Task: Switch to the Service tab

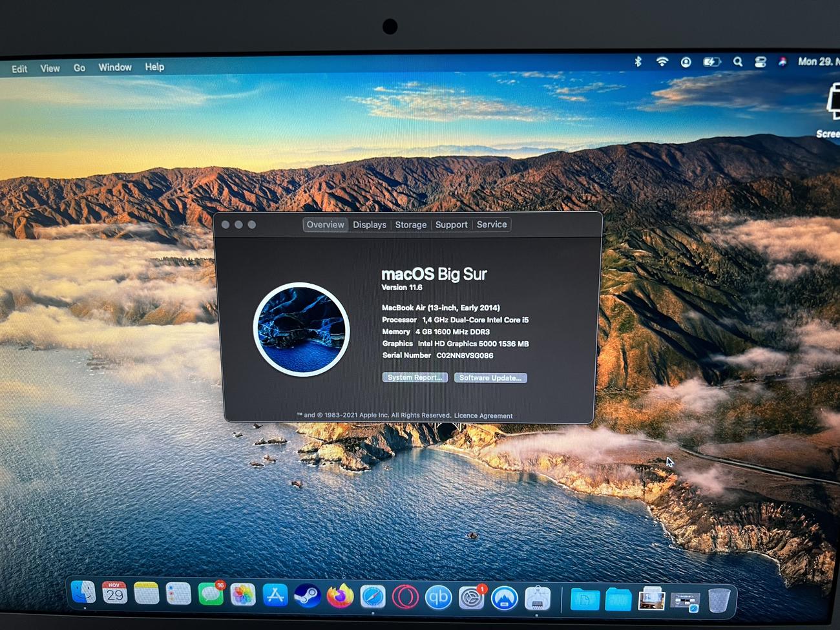Action: pyautogui.click(x=492, y=224)
